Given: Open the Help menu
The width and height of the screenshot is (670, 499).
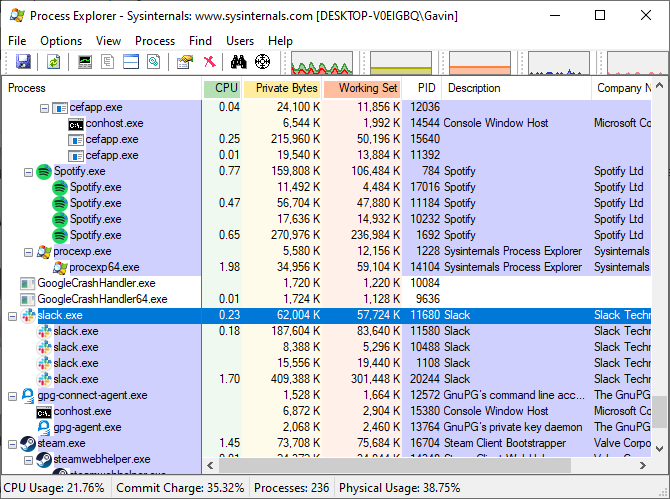Looking at the screenshot, I should (x=280, y=41).
